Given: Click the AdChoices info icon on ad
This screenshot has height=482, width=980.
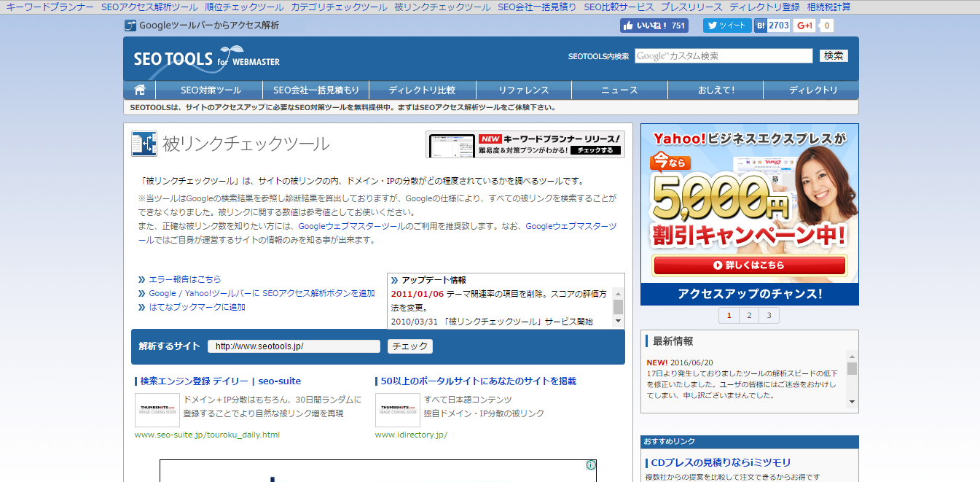Looking at the screenshot, I should pos(591,465).
